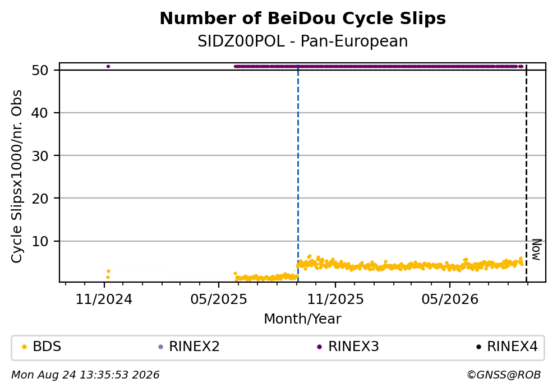This screenshot has width=557, height=392.
Task: Click the SIDZ00POL - Pan-European subtitle
Action: [303, 41]
